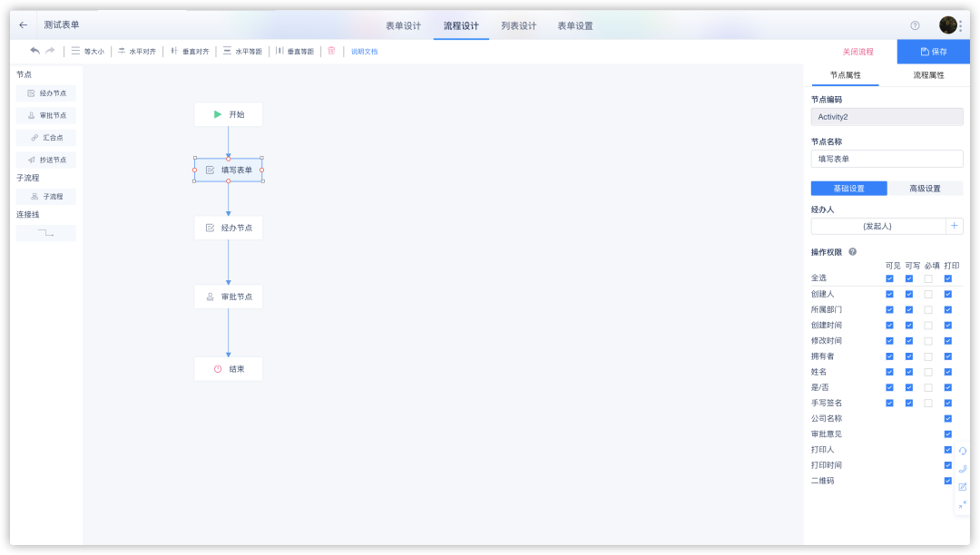
Task: Choose 高级设置 section
Action: [925, 189]
